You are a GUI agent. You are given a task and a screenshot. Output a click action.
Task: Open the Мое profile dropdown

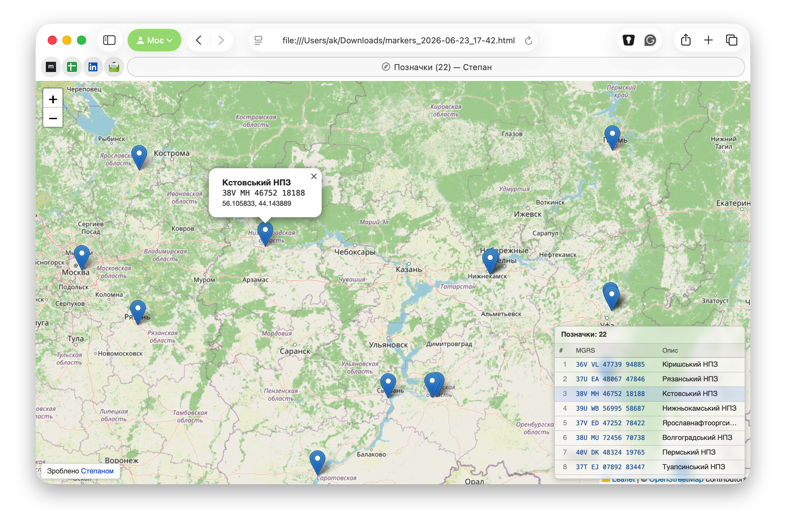[x=154, y=40]
